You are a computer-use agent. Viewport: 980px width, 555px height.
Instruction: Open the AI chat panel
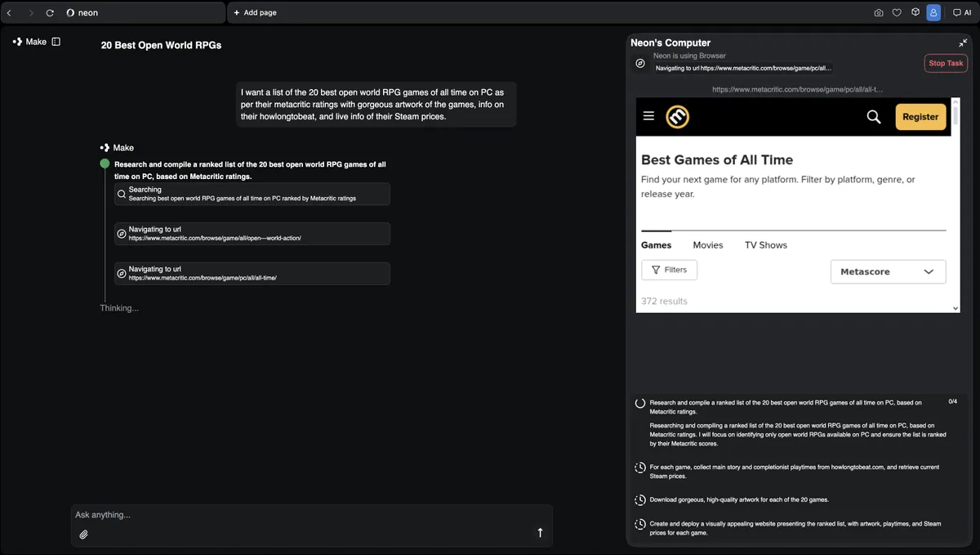962,13
